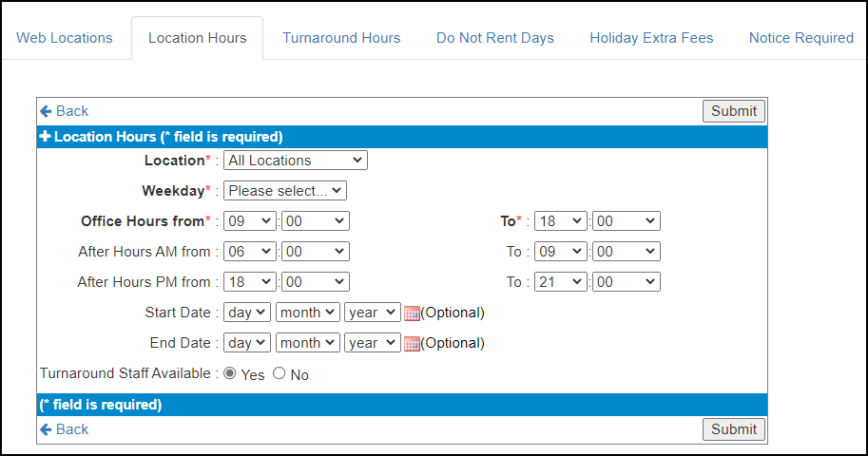868x456 pixels.
Task: Open Office Hours from hour dropdown
Action: coord(249,221)
